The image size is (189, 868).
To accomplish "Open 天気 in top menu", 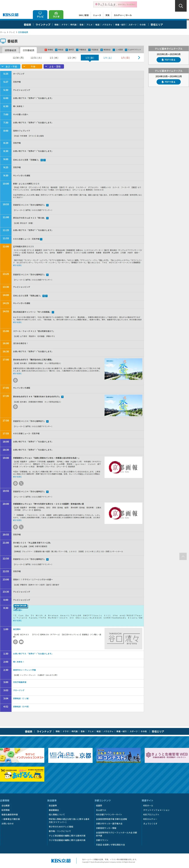I will [x=107, y=15].
